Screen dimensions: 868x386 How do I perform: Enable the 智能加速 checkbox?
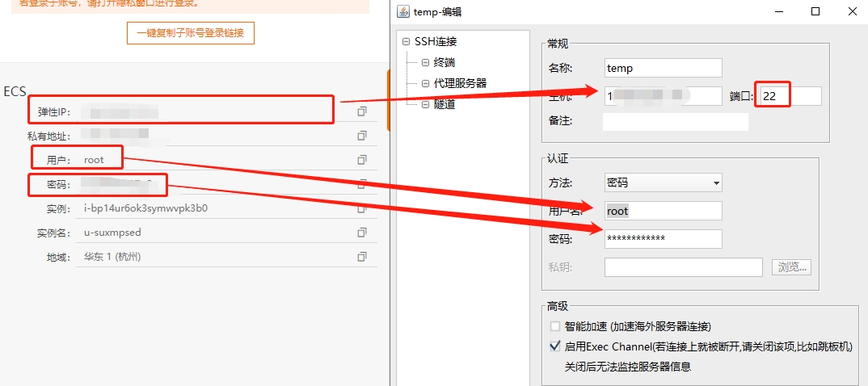[555, 326]
